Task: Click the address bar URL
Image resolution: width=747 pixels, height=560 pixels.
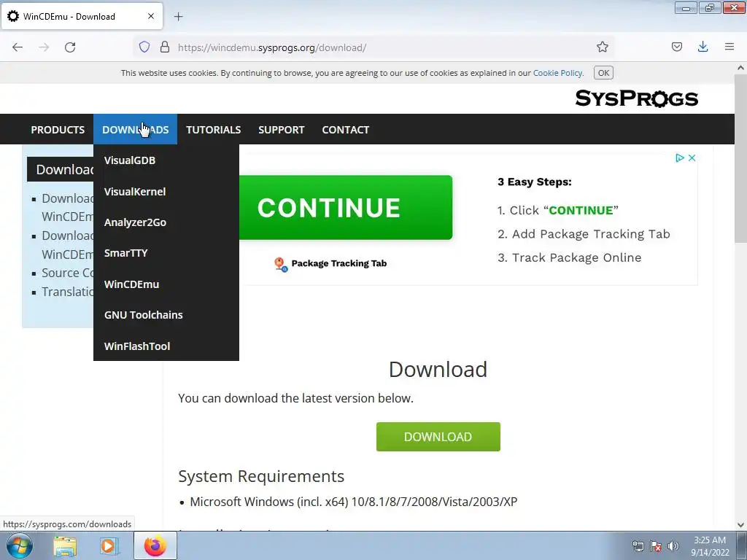Action: (272, 47)
